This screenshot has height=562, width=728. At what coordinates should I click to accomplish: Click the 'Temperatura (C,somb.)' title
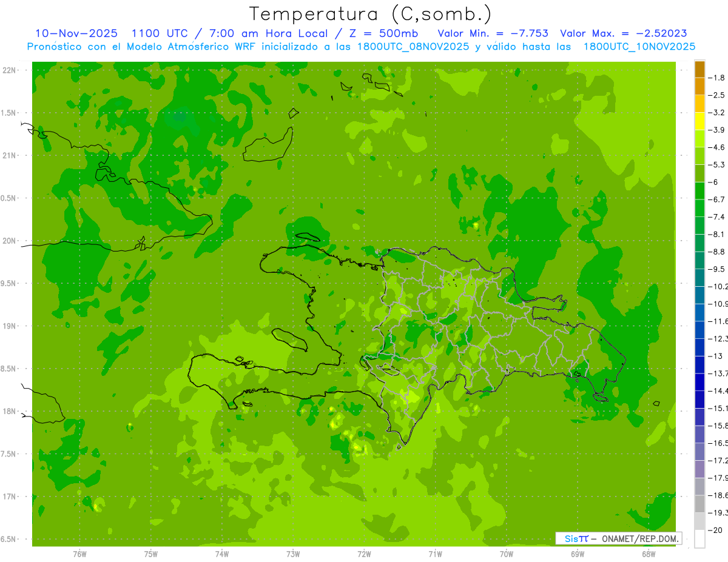click(371, 14)
